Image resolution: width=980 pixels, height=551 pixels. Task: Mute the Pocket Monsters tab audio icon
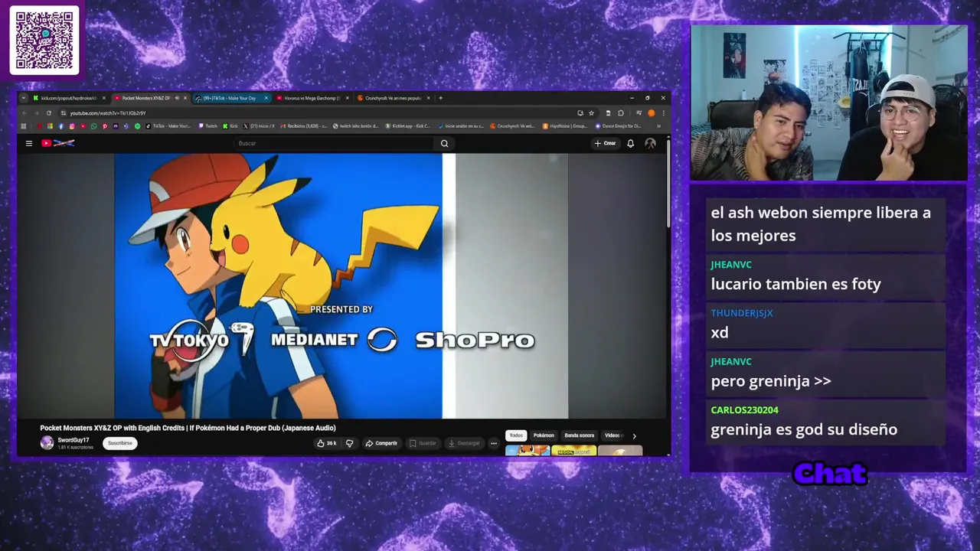(177, 98)
